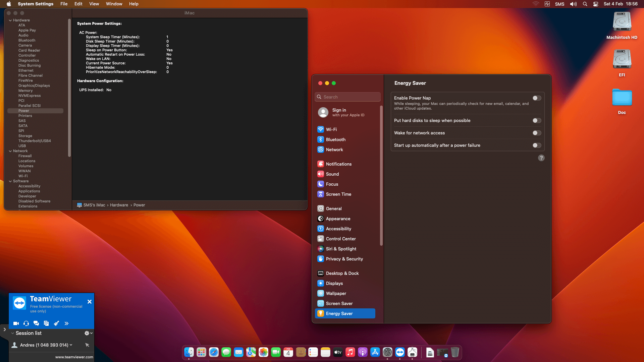Collapse the Session list section
This screenshot has width=644, height=362.
[13, 333]
